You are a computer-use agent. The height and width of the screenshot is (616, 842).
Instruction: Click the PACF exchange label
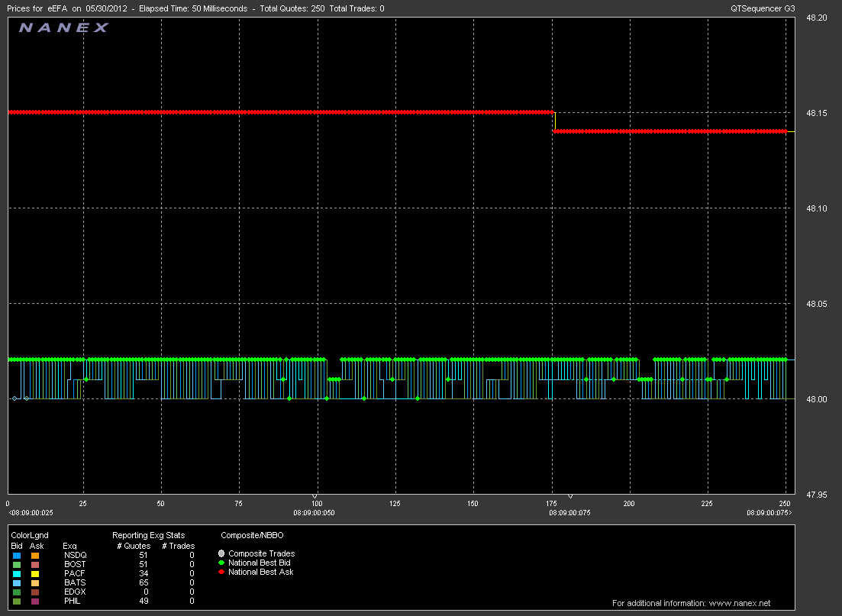click(x=75, y=573)
